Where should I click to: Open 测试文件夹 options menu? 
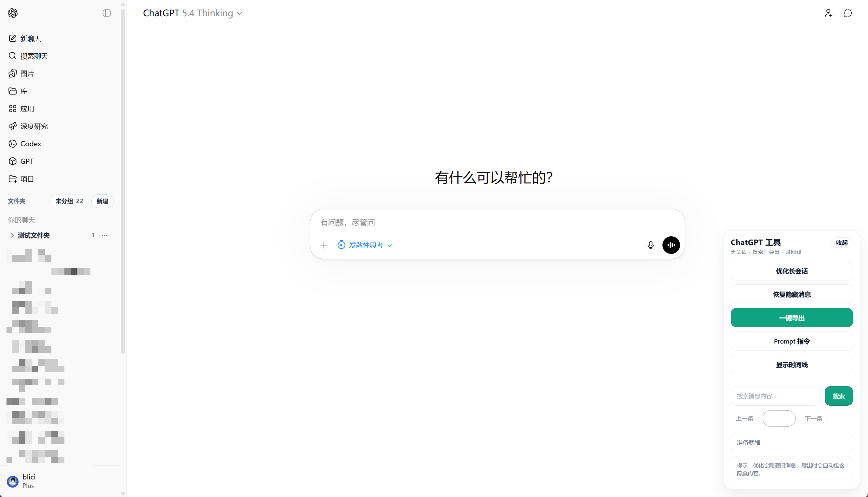(x=104, y=235)
